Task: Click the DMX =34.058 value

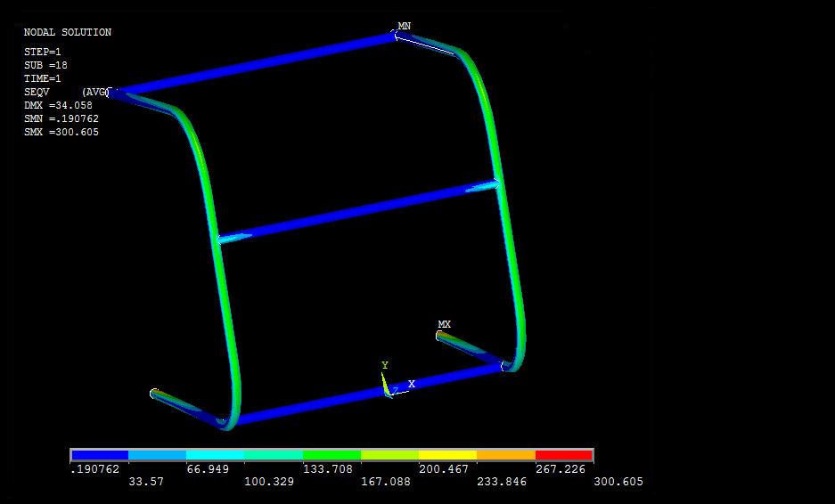Action: 58,105
